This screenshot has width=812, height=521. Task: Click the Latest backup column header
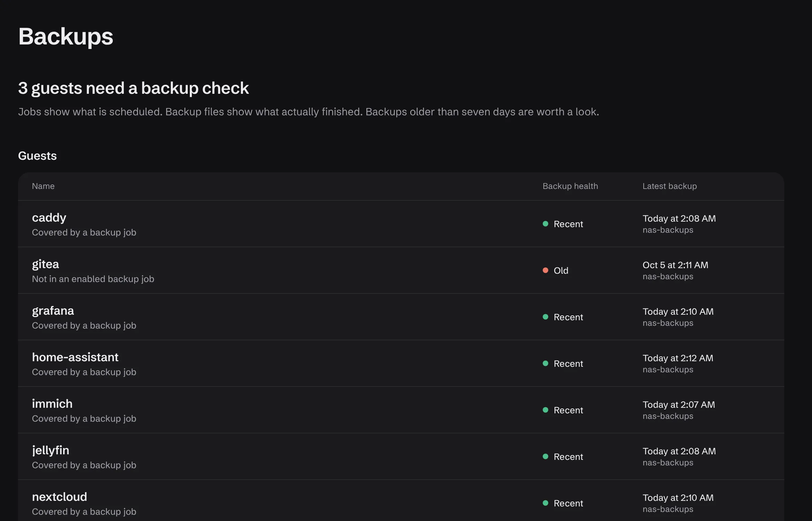click(669, 186)
